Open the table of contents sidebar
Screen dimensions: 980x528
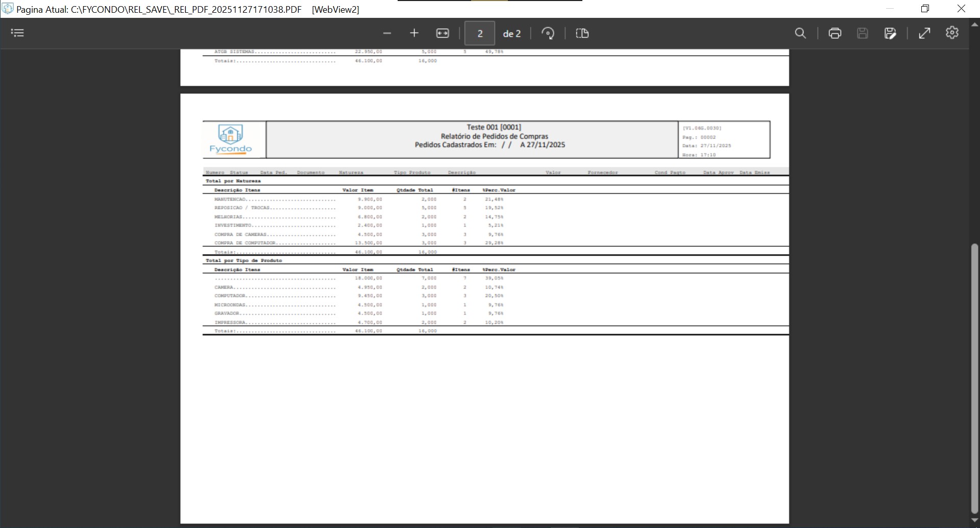(x=17, y=33)
